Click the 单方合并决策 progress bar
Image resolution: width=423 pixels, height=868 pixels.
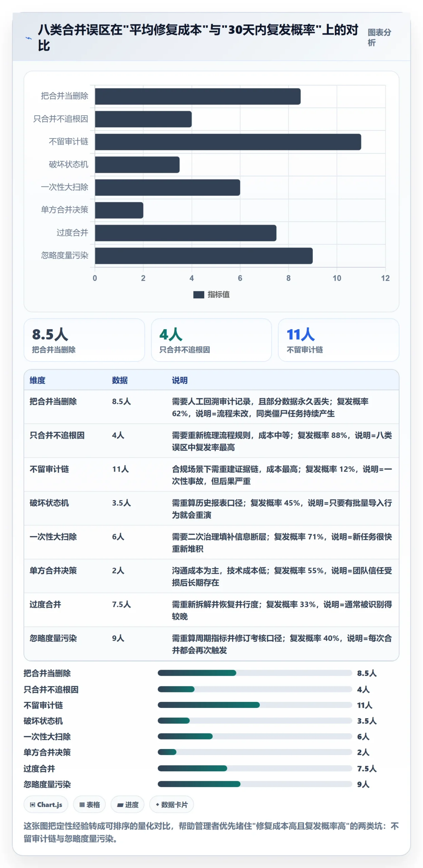(x=255, y=752)
